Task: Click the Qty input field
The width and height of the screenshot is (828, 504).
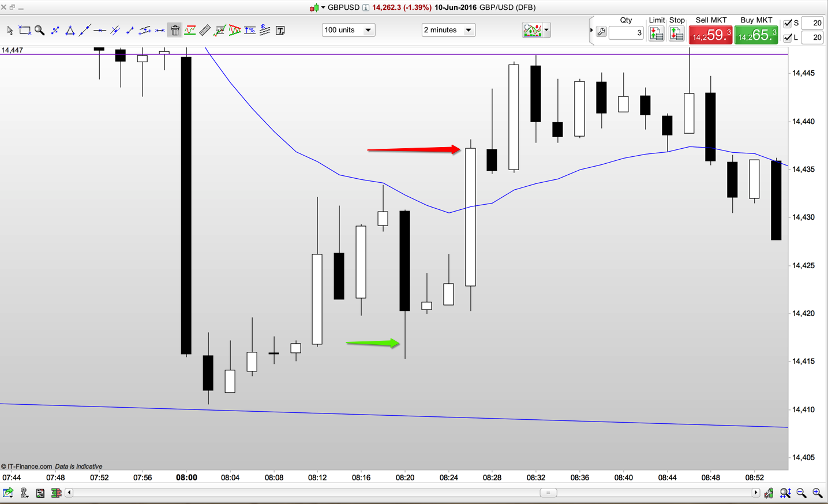Action: click(626, 33)
